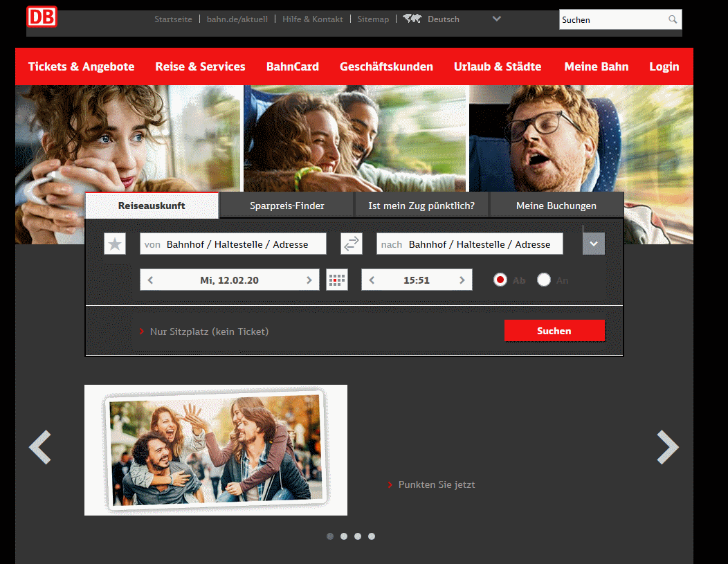
Task: Click the von Bahnhof input field
Action: click(233, 244)
